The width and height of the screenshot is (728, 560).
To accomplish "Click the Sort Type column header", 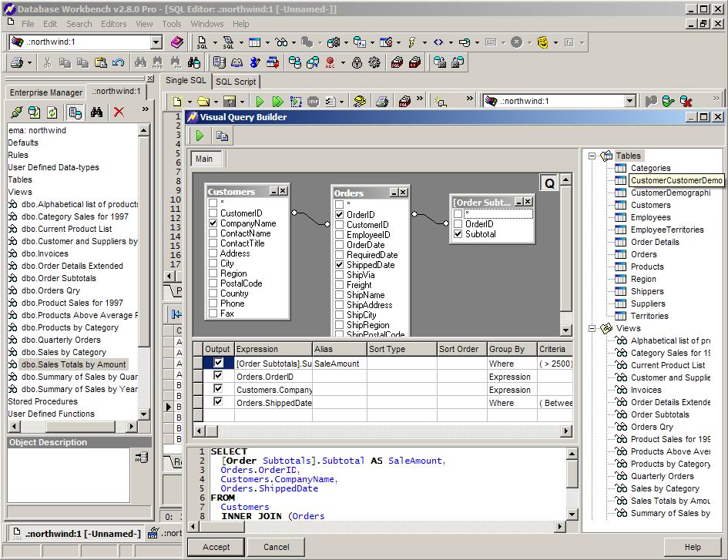I will point(401,349).
